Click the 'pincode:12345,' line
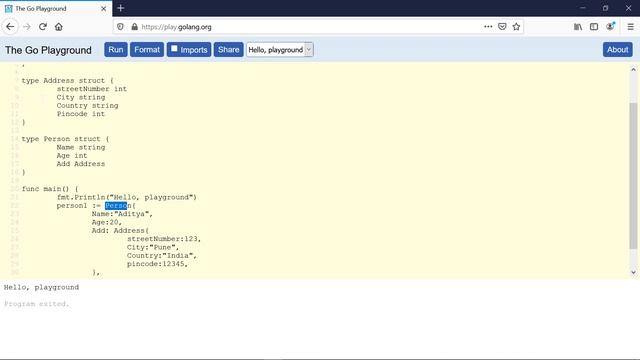This screenshot has width=640, height=360. coord(157,264)
